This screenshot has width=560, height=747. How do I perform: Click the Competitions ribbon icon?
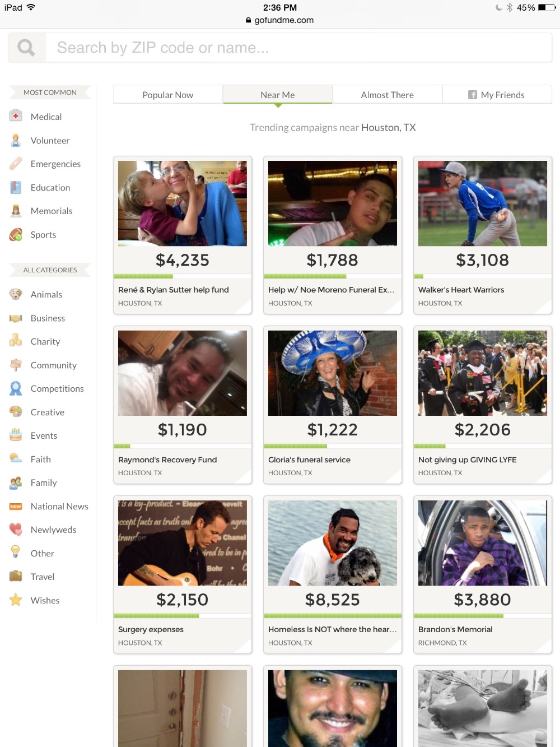pos(16,388)
